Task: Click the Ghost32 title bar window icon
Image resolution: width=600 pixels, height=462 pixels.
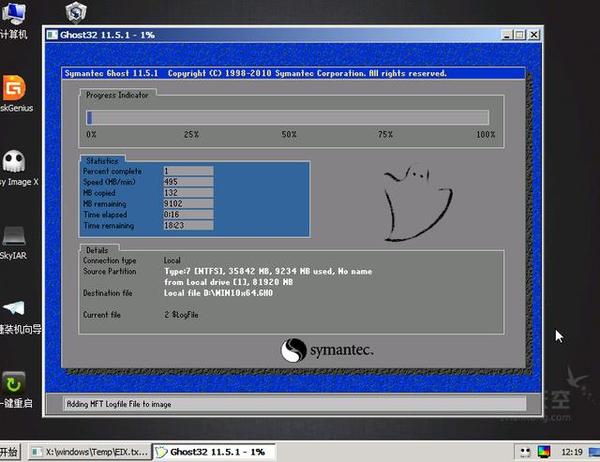Action: coord(54,34)
